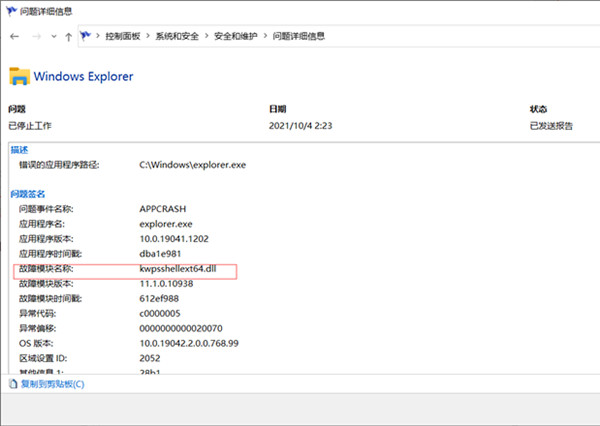Click the 异常偏移 label
Viewport: 600px width, 426px height.
(38, 328)
